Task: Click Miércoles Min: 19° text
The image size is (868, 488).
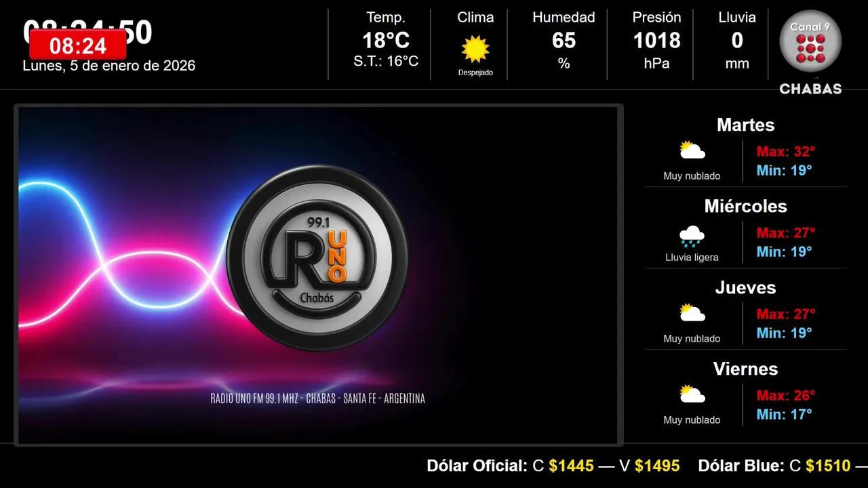Action: (x=784, y=251)
